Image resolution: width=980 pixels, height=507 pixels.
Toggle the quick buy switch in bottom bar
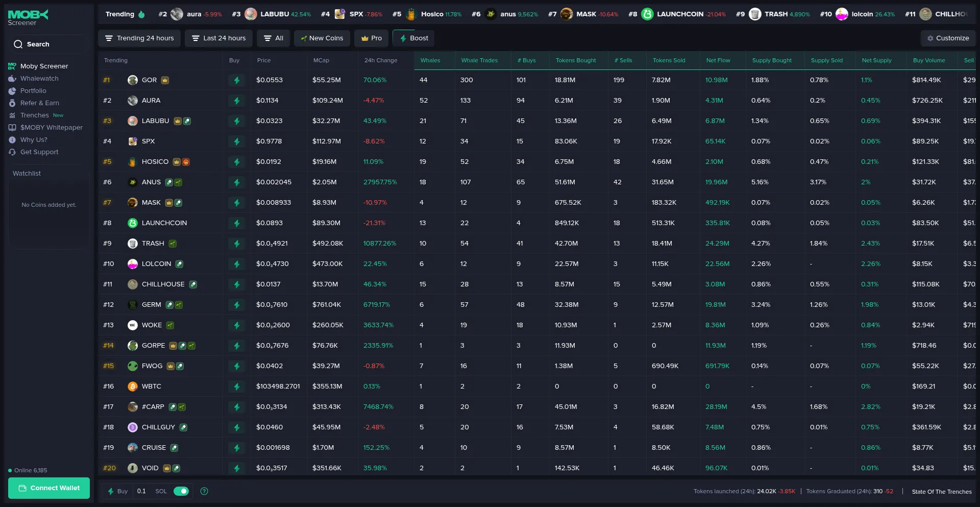[181, 491]
